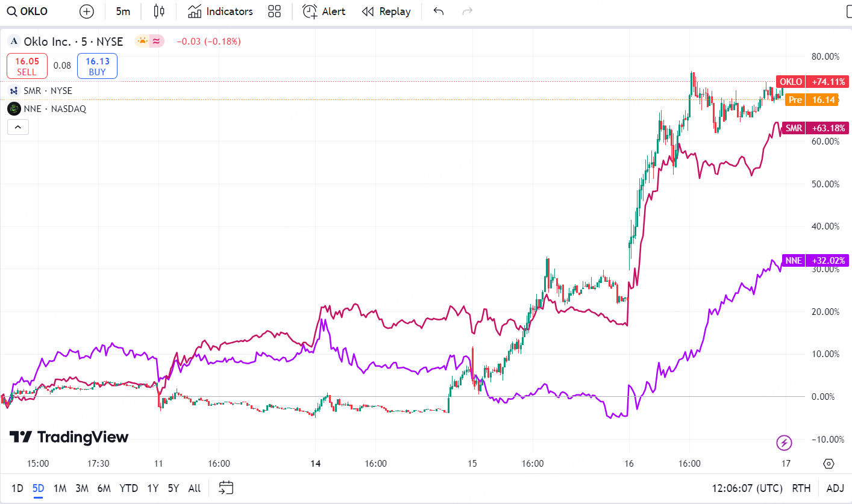Select the YTD time range
The height and width of the screenshot is (504, 852).
pyautogui.click(x=128, y=488)
